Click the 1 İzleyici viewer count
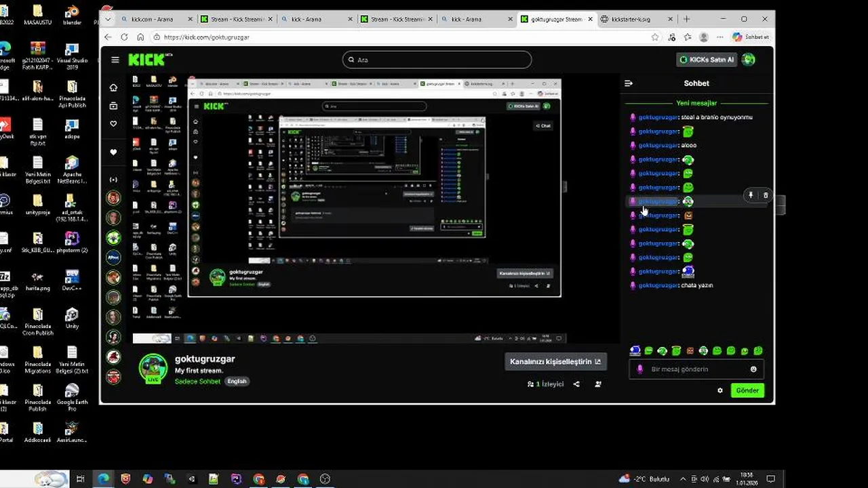868x488 pixels. coord(545,384)
